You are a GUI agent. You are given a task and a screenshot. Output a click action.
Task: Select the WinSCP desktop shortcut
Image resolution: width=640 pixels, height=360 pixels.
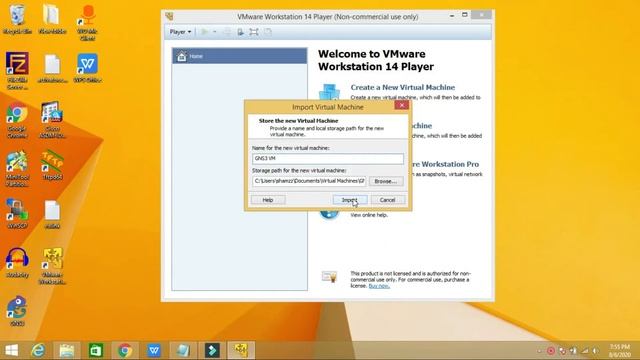[17, 213]
